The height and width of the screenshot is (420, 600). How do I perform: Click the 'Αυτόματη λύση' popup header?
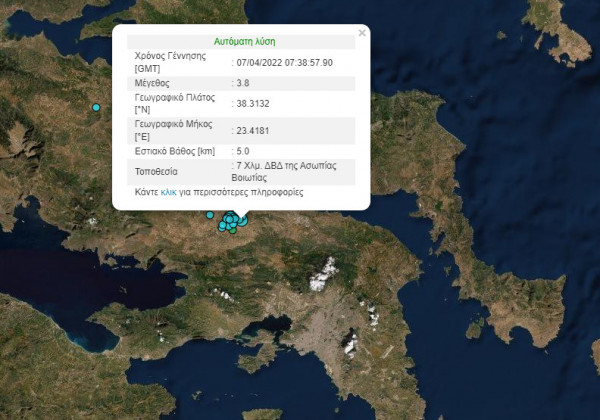(x=245, y=42)
